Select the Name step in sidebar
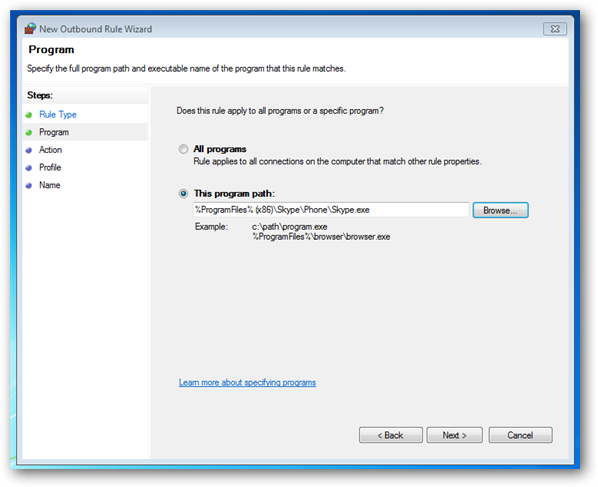Image resolution: width=598 pixels, height=487 pixels. [50, 185]
